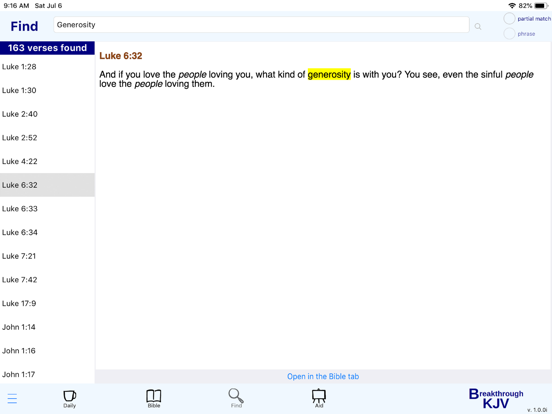552x414 pixels.
Task: Select verse John 1:14
Action: point(47,327)
